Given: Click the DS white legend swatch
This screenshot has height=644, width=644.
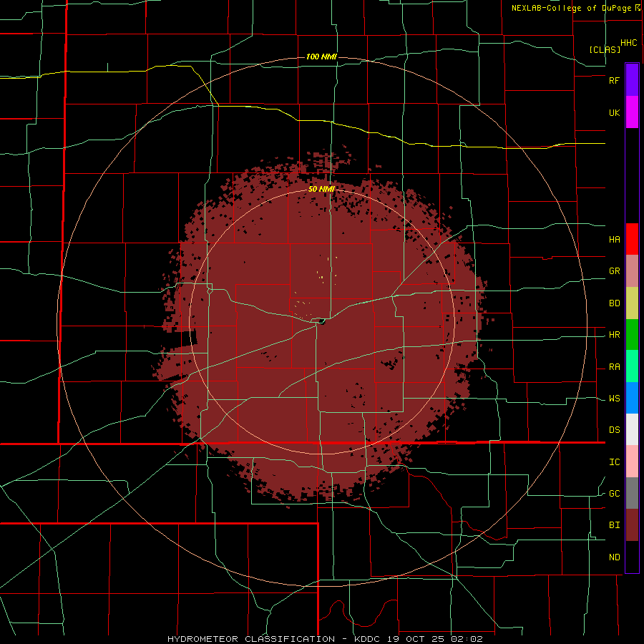Looking at the screenshot, I should 632,429.
